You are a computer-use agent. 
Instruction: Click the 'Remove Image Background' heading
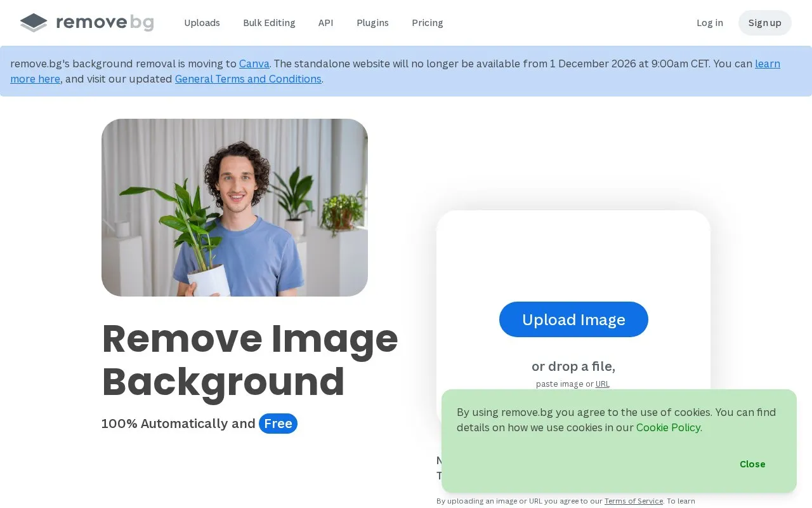point(250,359)
